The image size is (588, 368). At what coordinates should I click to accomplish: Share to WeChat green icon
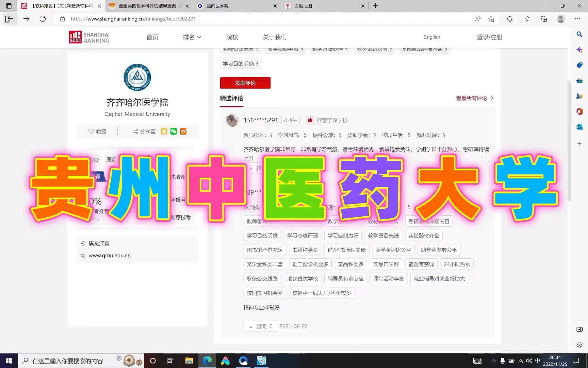click(174, 132)
